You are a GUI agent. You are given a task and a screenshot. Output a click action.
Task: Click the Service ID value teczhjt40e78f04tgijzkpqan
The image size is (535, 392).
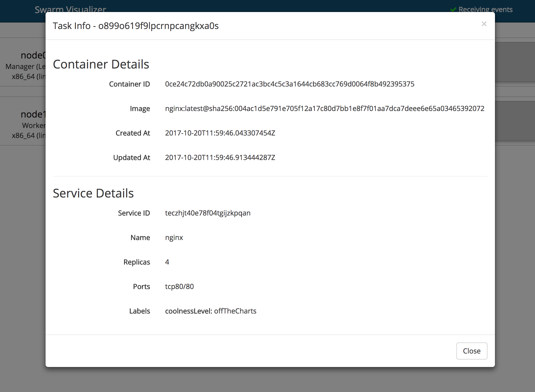208,213
